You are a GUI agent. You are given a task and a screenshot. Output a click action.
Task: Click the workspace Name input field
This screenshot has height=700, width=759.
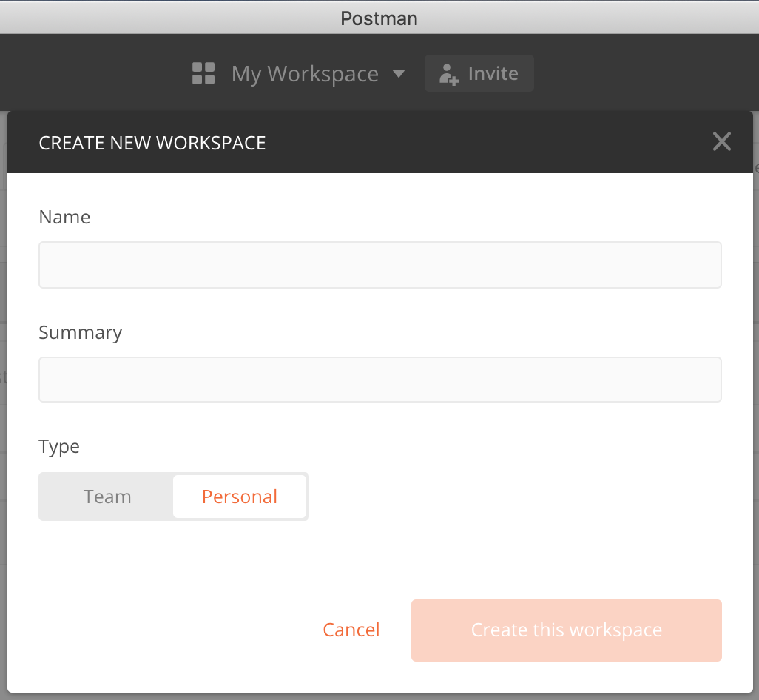(380, 265)
